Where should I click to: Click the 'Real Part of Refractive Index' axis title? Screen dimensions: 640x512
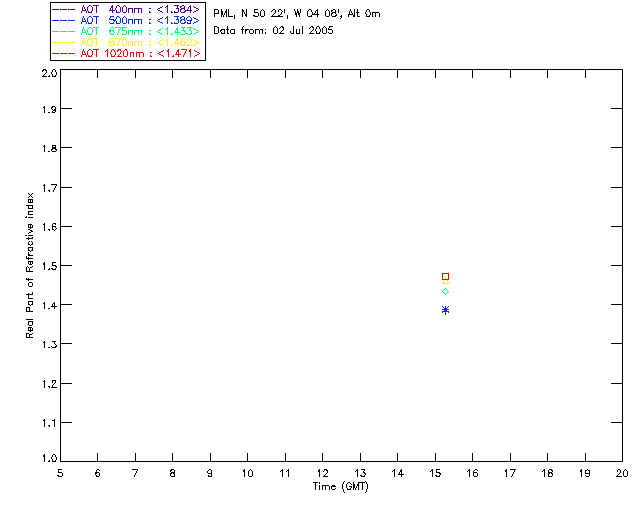[x=30, y=265]
